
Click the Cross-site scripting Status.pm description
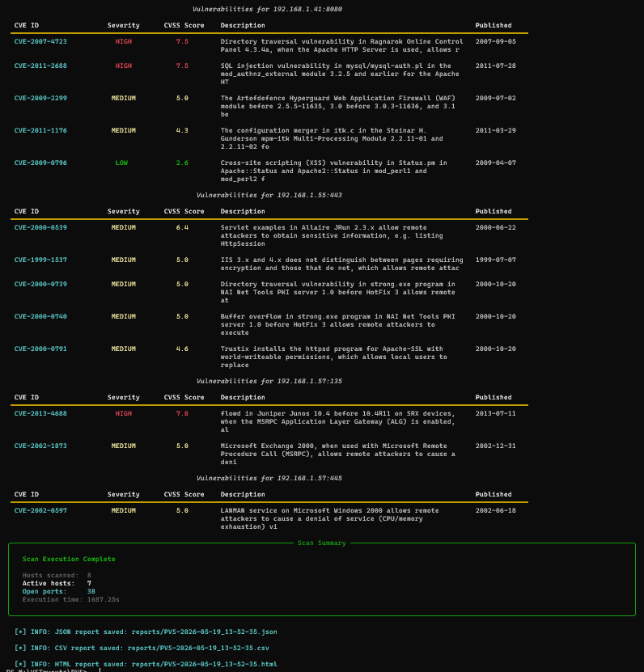[333, 171]
